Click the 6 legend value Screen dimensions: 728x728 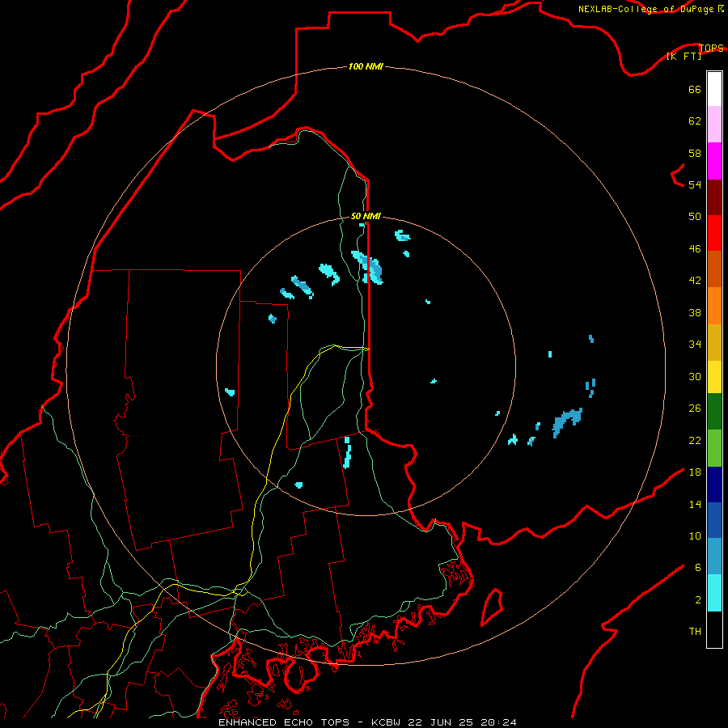(x=698, y=568)
